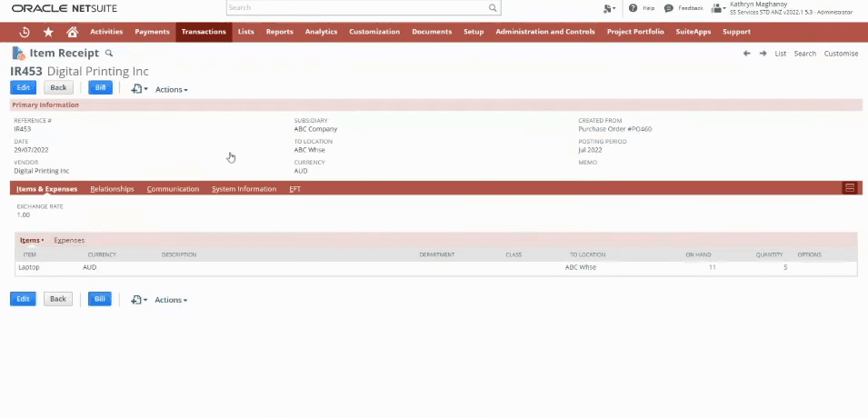Open the Transactions menu
This screenshot has width=868, height=418.
click(204, 32)
